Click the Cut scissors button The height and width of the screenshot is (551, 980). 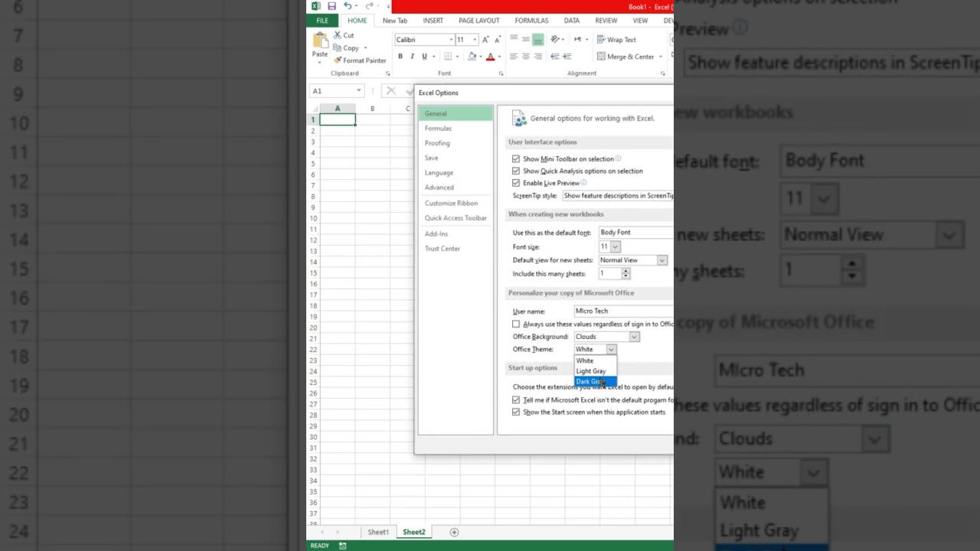(344, 35)
